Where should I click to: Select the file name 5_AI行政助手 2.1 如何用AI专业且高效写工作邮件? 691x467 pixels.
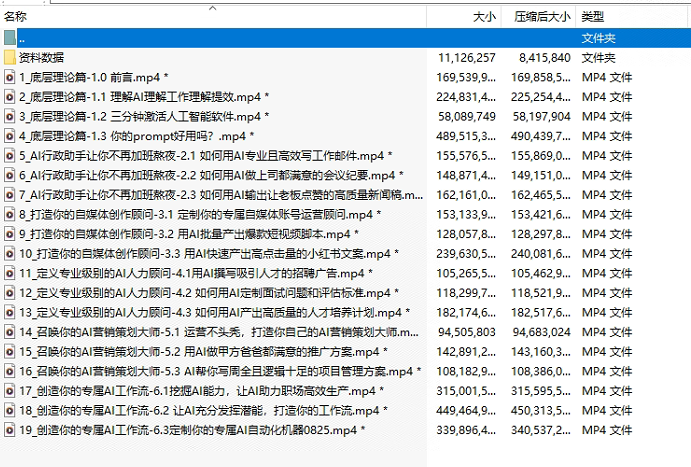coord(200,156)
